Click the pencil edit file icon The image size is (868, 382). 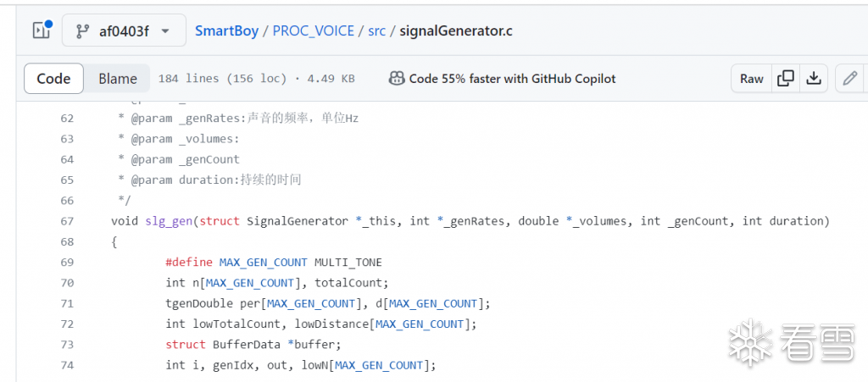[x=849, y=79]
